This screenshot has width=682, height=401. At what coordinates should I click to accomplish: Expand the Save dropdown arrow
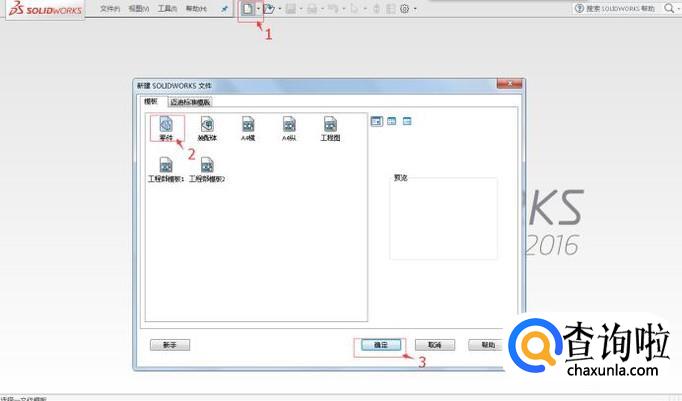point(301,9)
